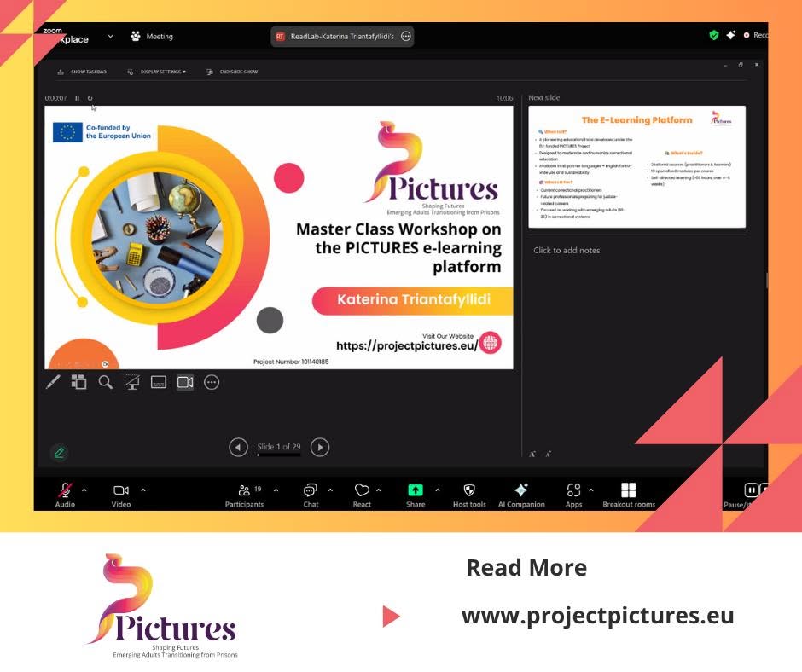Click End Slide Show
The height and width of the screenshot is (672, 802).
(232, 72)
